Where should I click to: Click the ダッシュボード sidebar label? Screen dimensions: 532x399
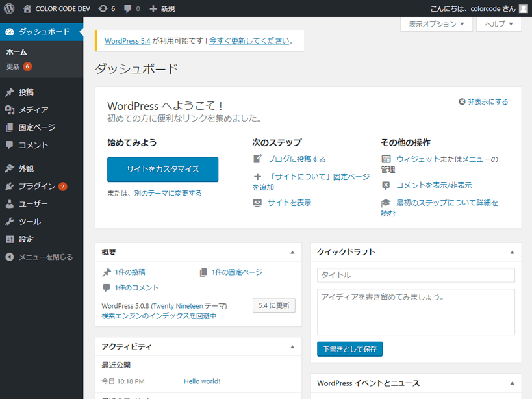pyautogui.click(x=44, y=32)
